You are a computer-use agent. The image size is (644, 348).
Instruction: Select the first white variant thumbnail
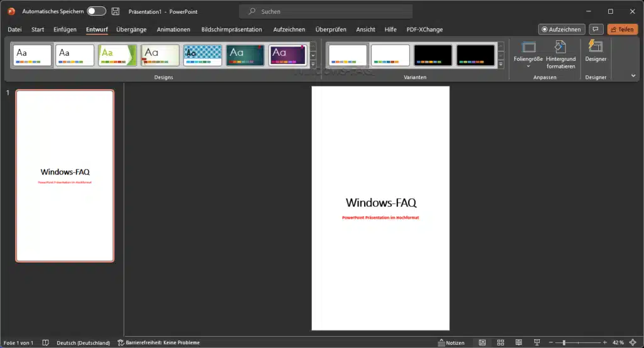[x=348, y=55]
